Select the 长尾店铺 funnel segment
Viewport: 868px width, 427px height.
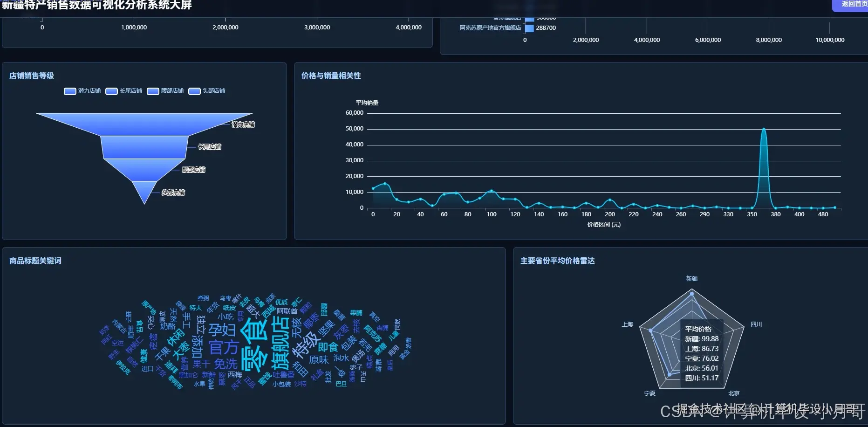coord(144,147)
